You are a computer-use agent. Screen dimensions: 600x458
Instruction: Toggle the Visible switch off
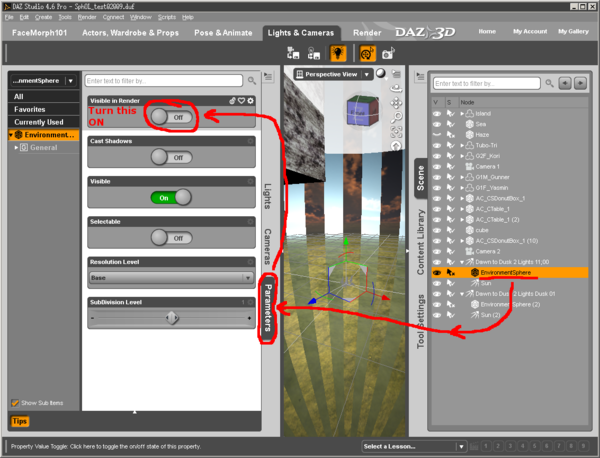171,197
